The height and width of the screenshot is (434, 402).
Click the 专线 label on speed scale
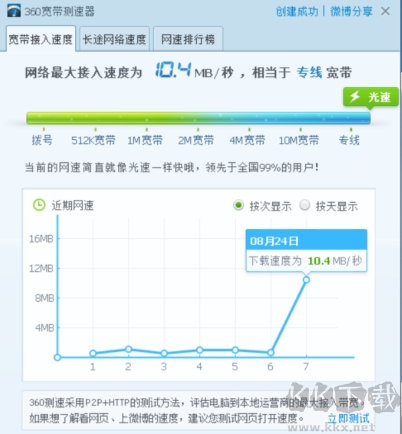coord(349,140)
